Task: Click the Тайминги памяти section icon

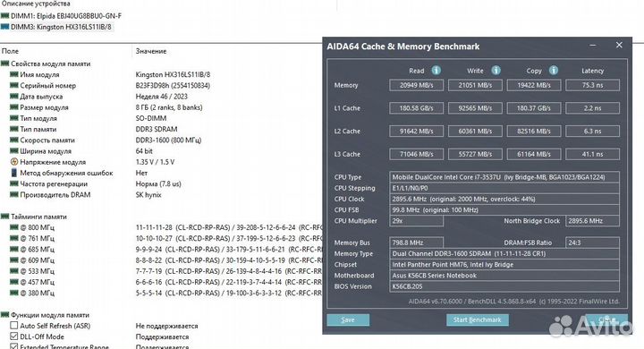Action: click(x=5, y=217)
